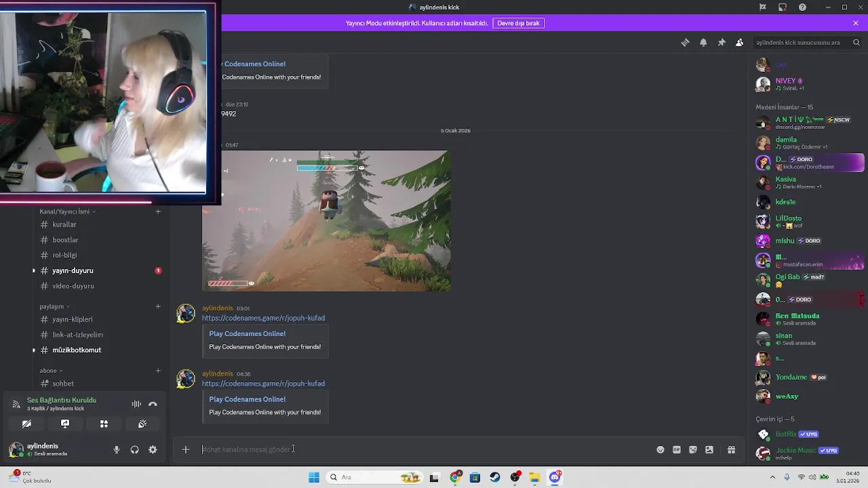Open File Explorer from the taskbar
Viewport: 868px width, 488px height.
[x=534, y=477]
